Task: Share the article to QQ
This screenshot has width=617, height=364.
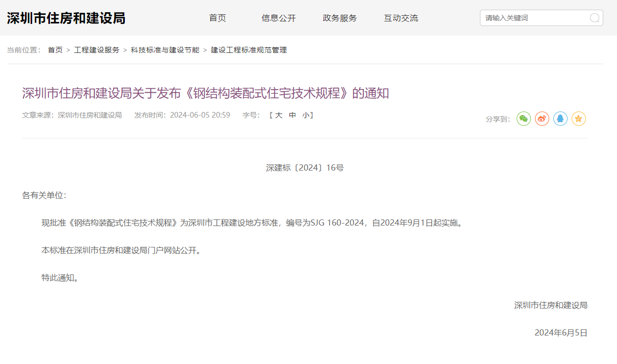Action: click(x=560, y=119)
